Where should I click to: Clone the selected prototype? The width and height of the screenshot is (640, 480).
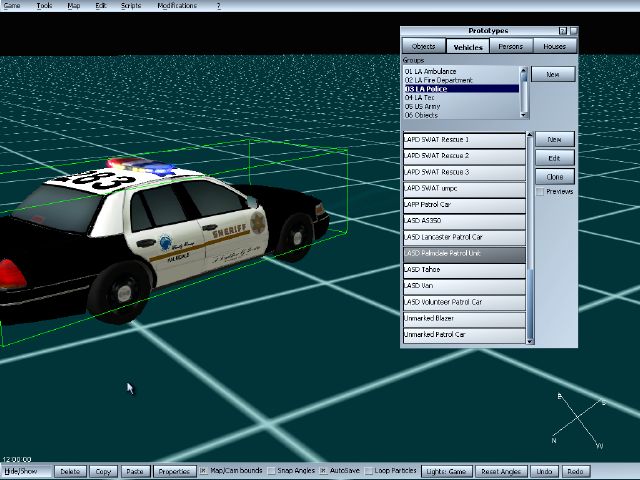pos(554,177)
